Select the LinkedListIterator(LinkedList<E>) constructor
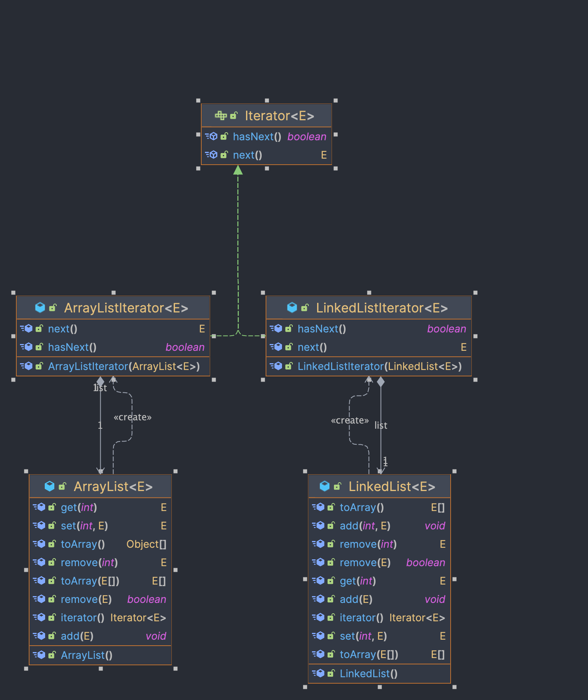588x700 pixels. (x=369, y=366)
